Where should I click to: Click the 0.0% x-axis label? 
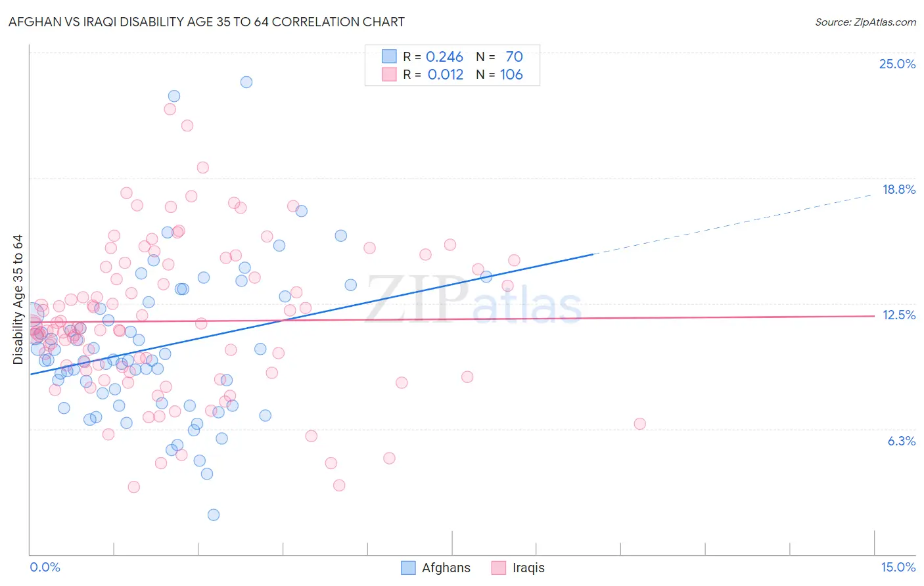[x=45, y=567]
